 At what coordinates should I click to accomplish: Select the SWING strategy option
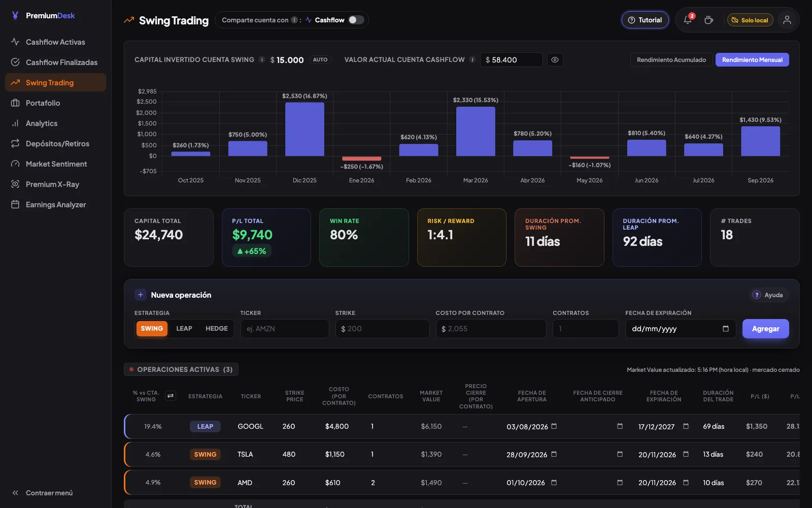click(x=152, y=329)
